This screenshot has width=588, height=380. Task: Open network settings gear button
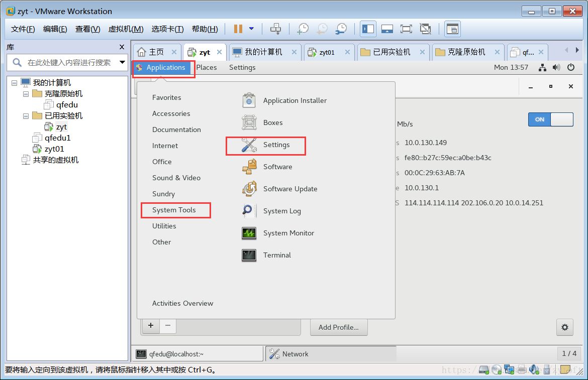[565, 327]
